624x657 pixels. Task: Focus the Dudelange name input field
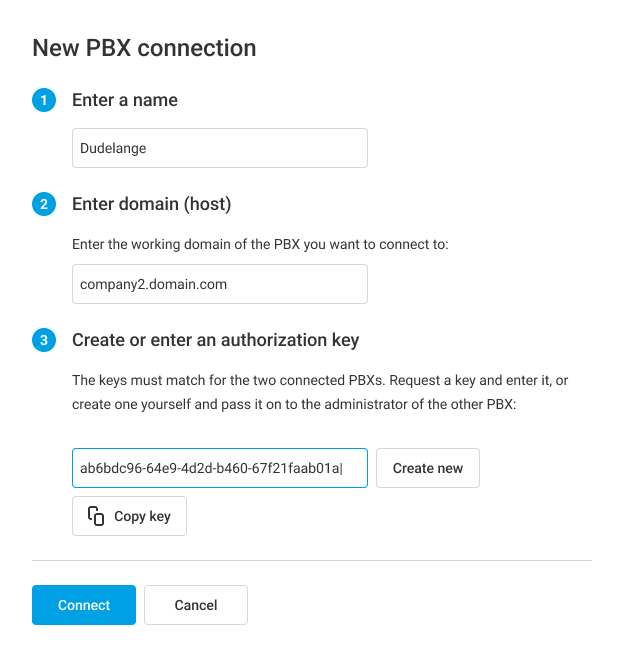(x=220, y=148)
